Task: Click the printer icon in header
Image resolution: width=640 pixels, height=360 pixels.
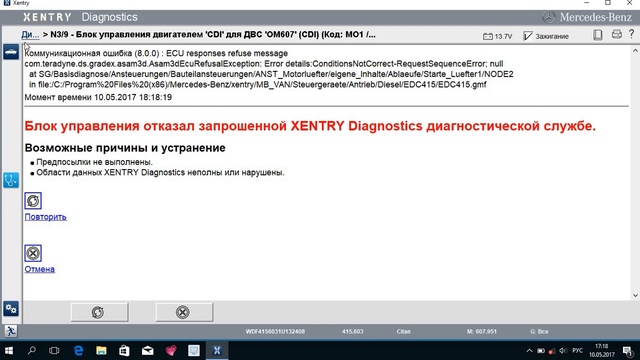Action: click(x=617, y=34)
